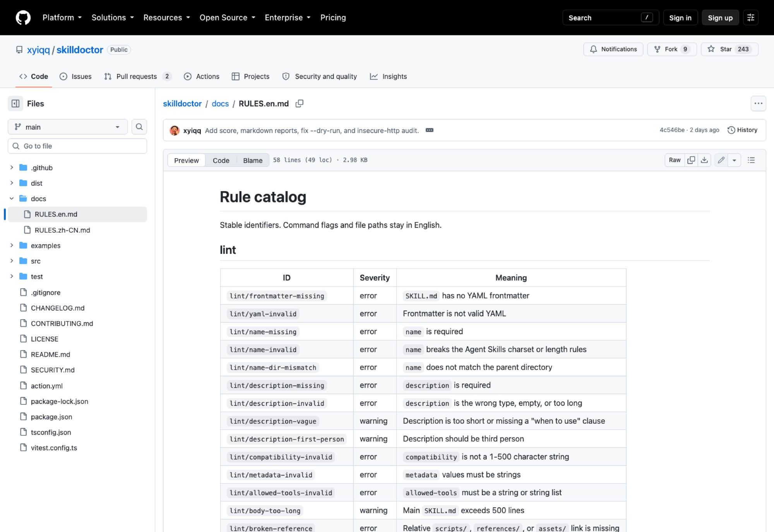Switch file view to Blame
Viewport: 774px width, 532px height.
(x=253, y=160)
